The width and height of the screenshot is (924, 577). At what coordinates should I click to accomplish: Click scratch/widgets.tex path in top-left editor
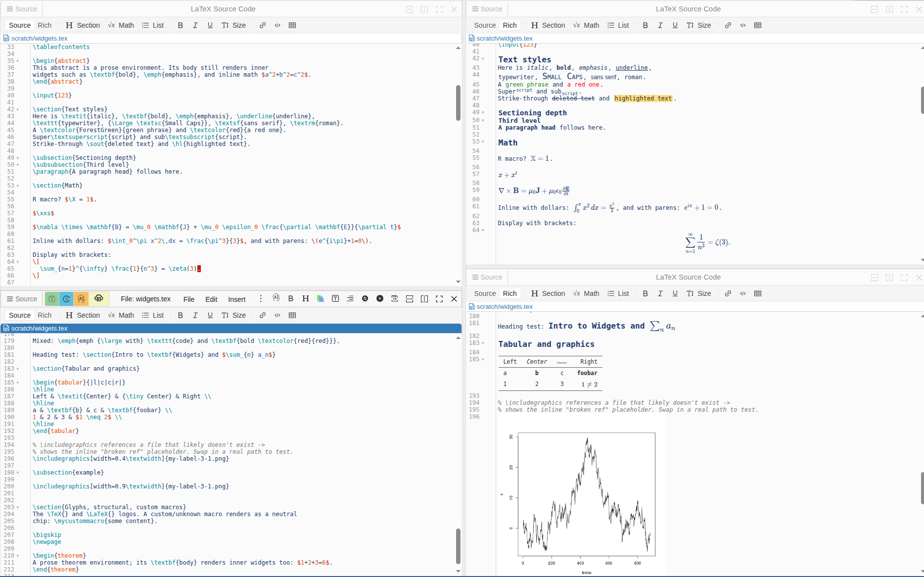(39, 38)
